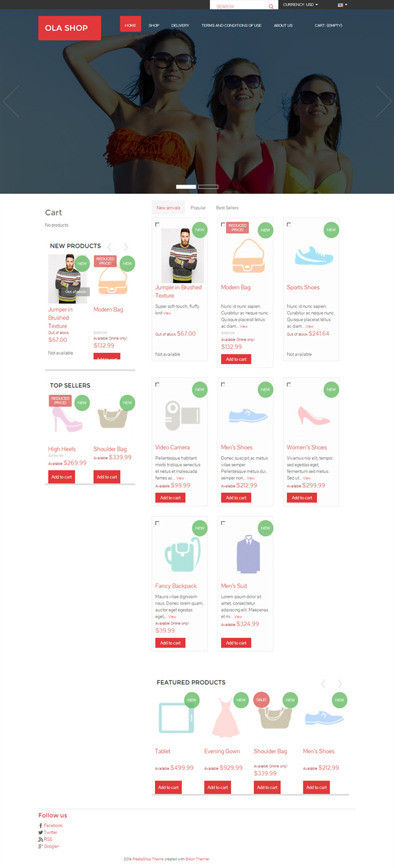Go to next hero slide arrow
Screen dimensions: 394x868
click(383, 101)
